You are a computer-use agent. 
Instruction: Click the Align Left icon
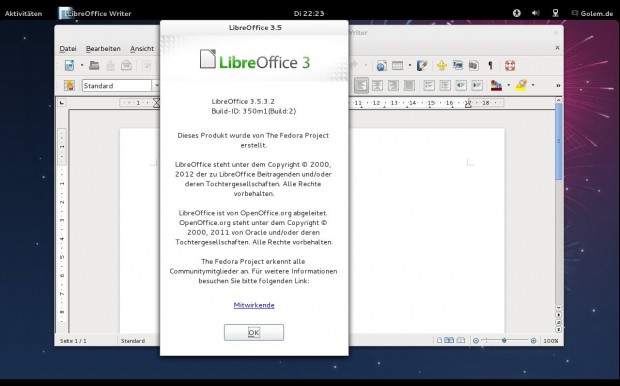361,85
